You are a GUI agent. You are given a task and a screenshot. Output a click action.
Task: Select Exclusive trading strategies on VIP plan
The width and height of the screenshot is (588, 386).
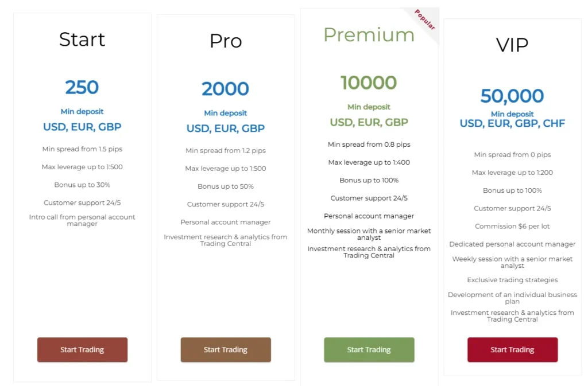point(512,280)
